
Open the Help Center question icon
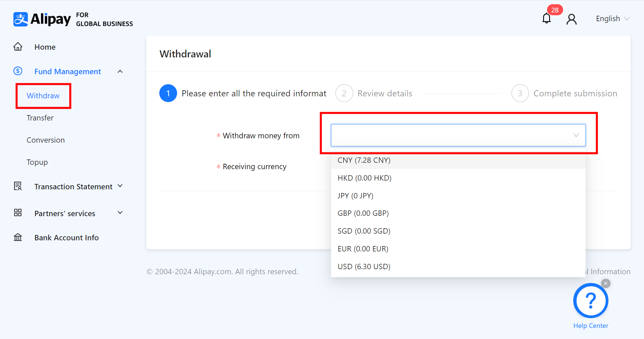click(590, 300)
